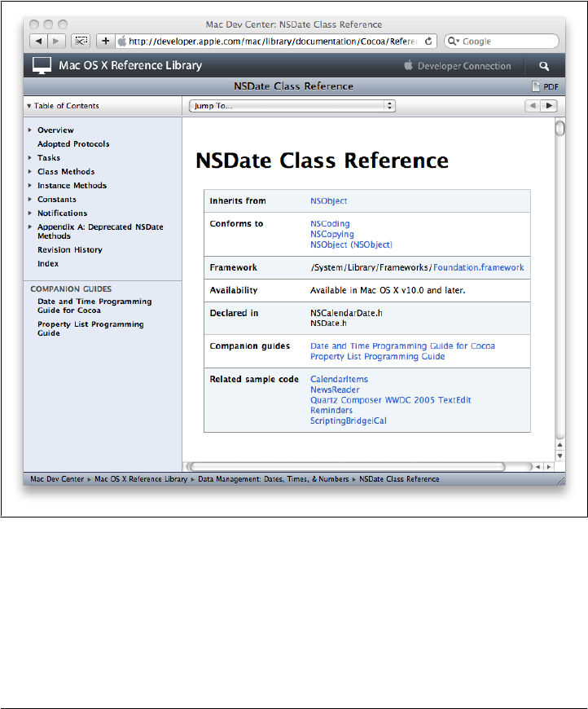Expand the Notifications section
Image resolution: width=588 pixels, height=709 pixels.
point(30,213)
